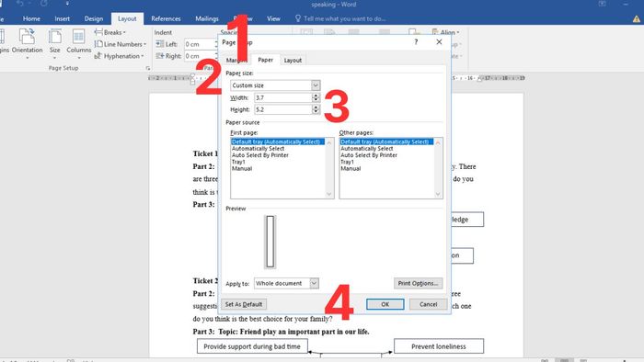Click the warning icon in the ribbon tab bar

coord(637,19)
